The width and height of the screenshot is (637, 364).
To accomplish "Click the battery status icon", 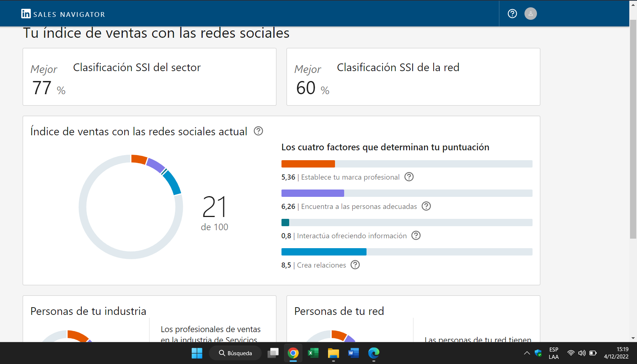I will 593,353.
